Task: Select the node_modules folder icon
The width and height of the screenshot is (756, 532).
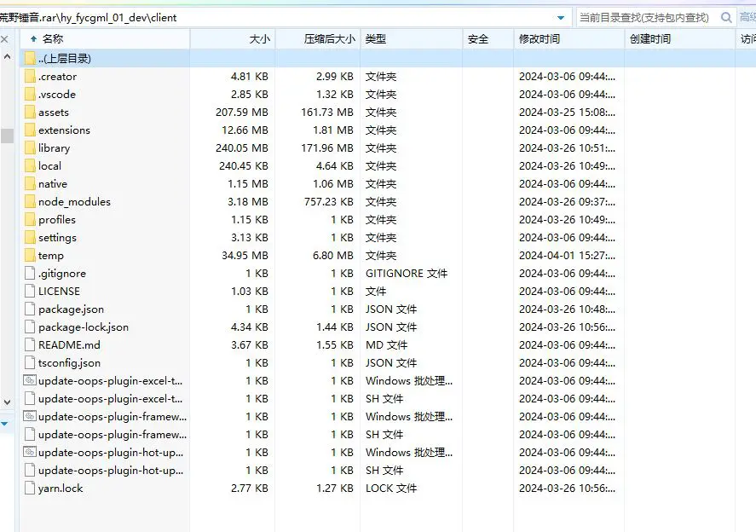Action: [x=30, y=201]
